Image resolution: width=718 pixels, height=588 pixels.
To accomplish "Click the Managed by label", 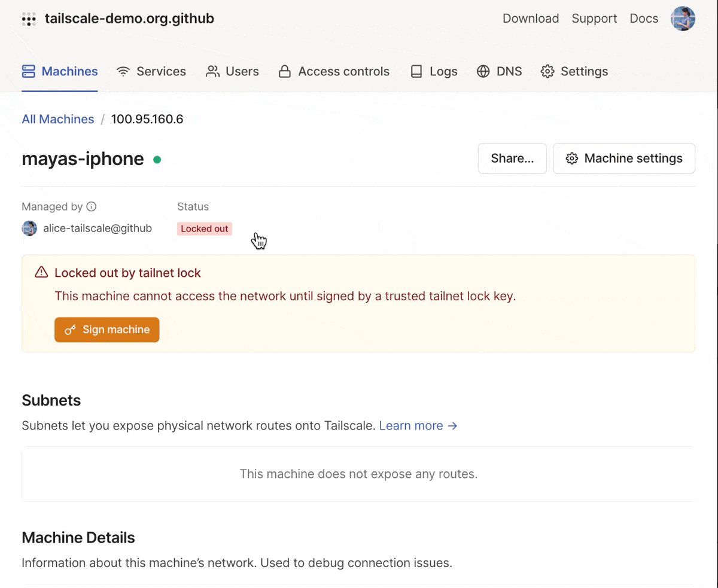I will tap(52, 206).
